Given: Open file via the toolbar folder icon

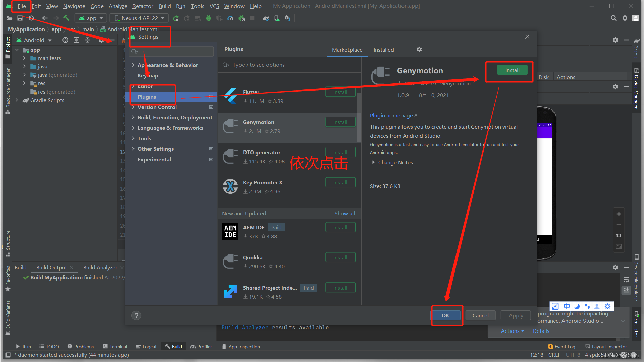Looking at the screenshot, I should (9, 18).
